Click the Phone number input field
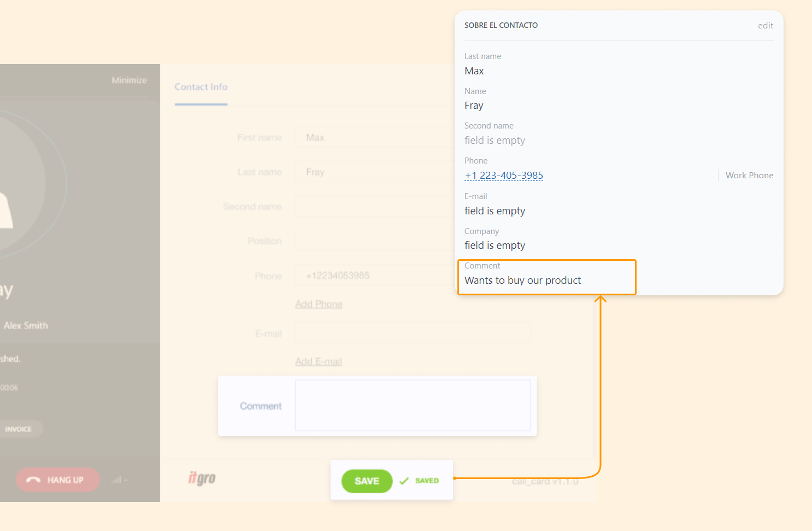The image size is (812, 531). 377,276
